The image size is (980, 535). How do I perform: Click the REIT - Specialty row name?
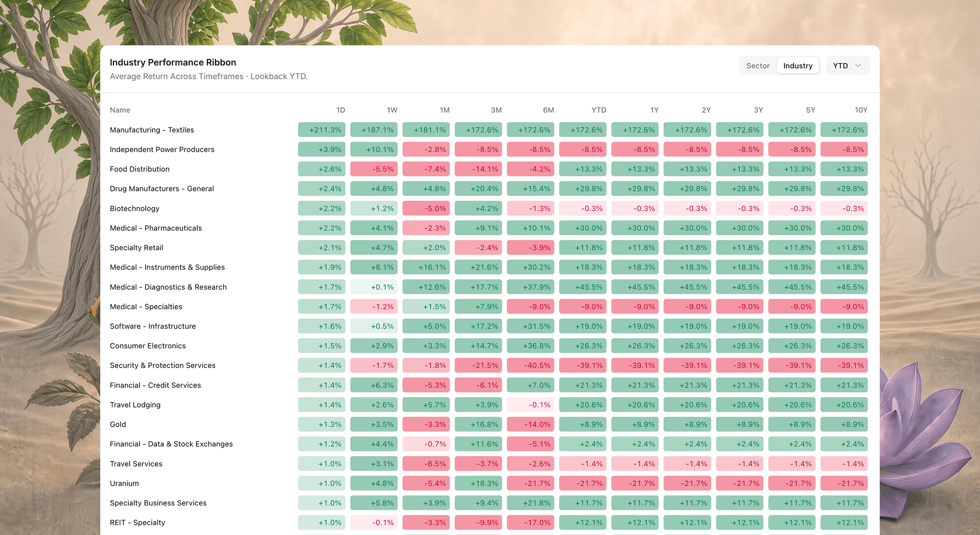click(137, 522)
